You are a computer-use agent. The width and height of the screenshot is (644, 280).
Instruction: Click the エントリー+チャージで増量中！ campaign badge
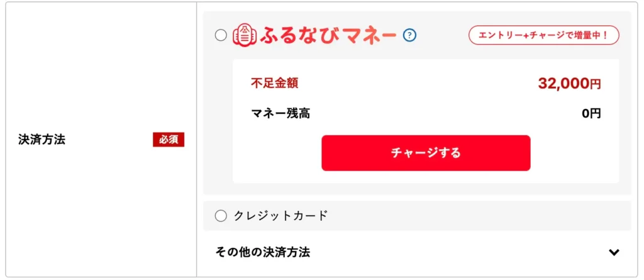tap(544, 35)
